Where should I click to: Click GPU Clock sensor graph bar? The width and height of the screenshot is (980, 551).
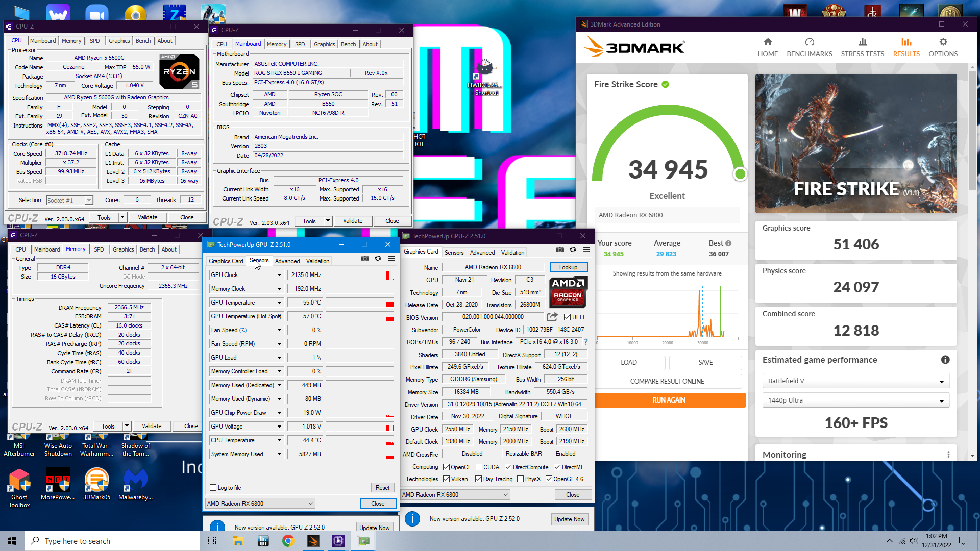point(360,275)
